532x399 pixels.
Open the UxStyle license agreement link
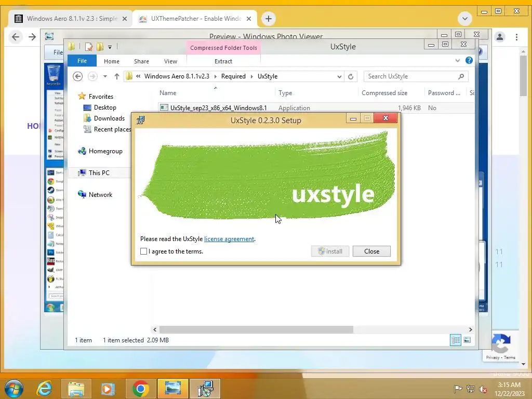click(229, 239)
